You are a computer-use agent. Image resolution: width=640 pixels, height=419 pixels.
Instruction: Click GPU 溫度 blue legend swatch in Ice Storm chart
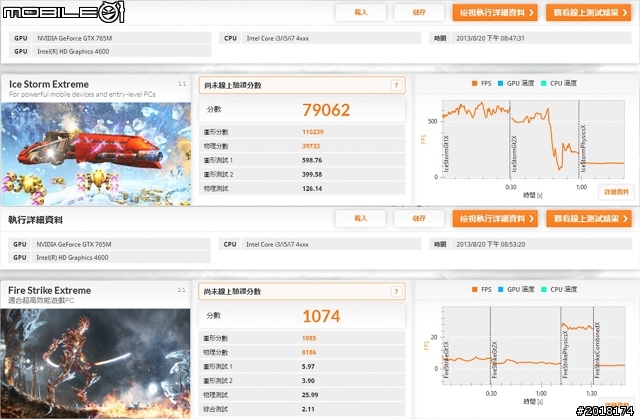500,83
